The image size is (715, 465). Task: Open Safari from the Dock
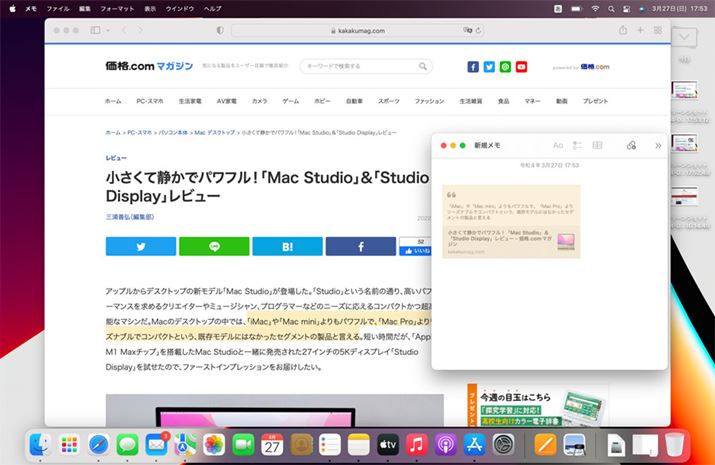pyautogui.click(x=98, y=444)
